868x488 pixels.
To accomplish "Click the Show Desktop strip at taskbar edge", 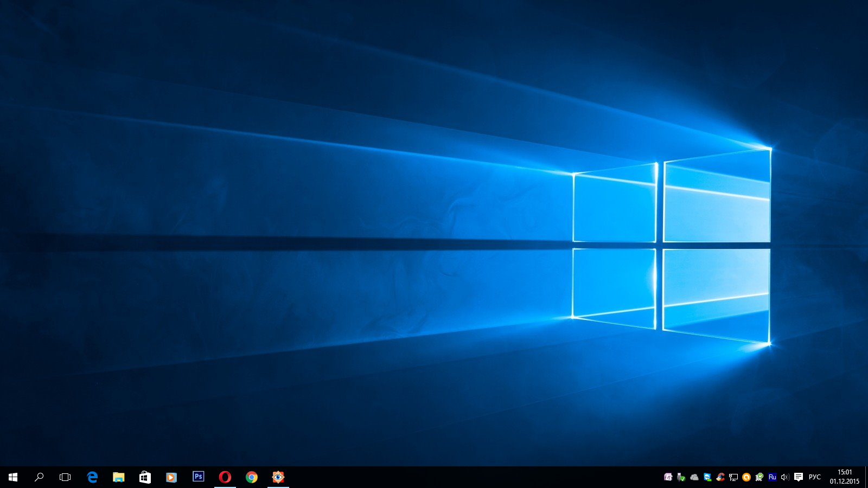I will (x=866, y=477).
